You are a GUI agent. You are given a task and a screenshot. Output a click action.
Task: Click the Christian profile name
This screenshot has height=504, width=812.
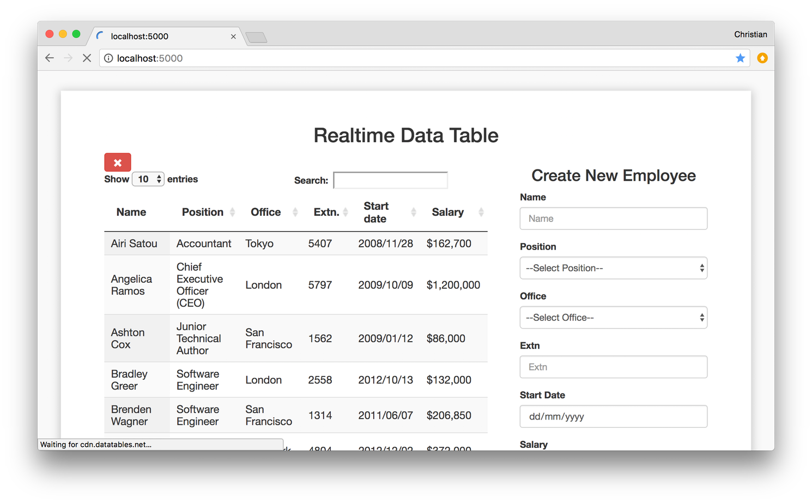click(x=750, y=34)
